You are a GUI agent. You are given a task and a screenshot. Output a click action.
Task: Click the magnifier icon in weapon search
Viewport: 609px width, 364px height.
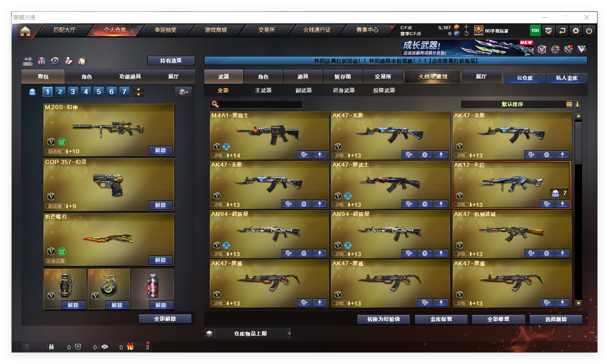215,105
